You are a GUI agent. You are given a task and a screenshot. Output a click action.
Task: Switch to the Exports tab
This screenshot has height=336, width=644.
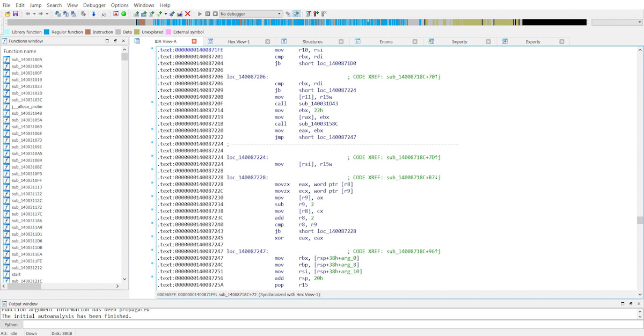(533, 41)
